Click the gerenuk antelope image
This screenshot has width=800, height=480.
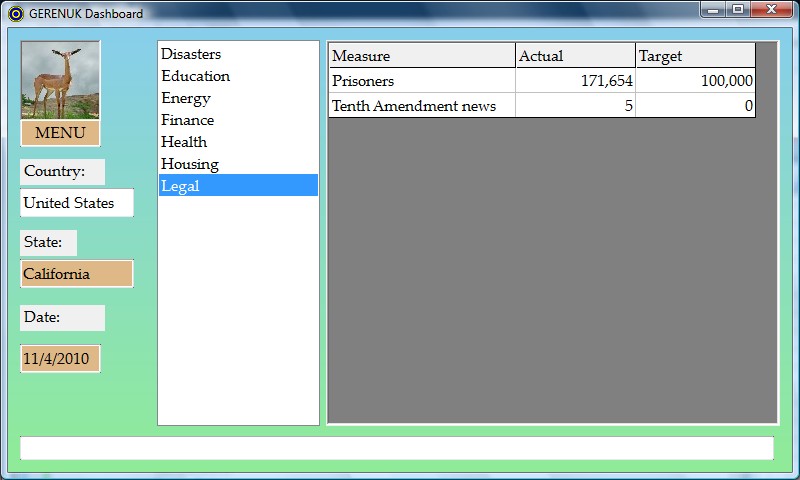60,80
